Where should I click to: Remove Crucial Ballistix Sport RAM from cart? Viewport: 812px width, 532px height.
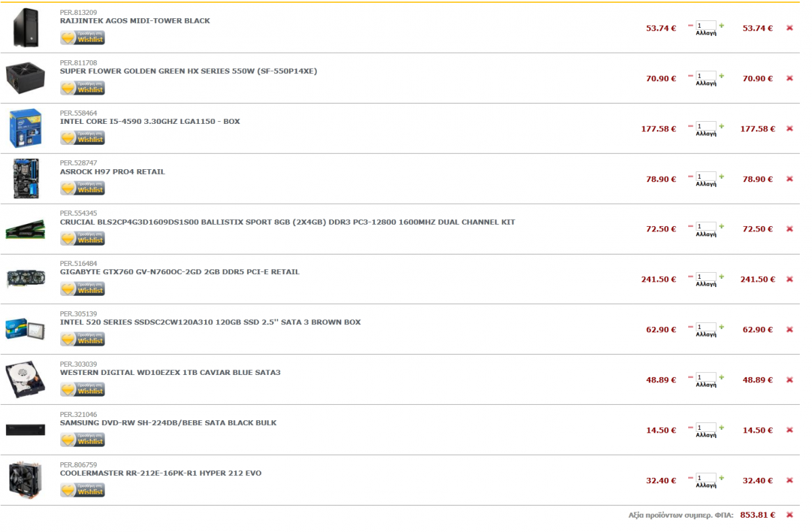[789, 229]
